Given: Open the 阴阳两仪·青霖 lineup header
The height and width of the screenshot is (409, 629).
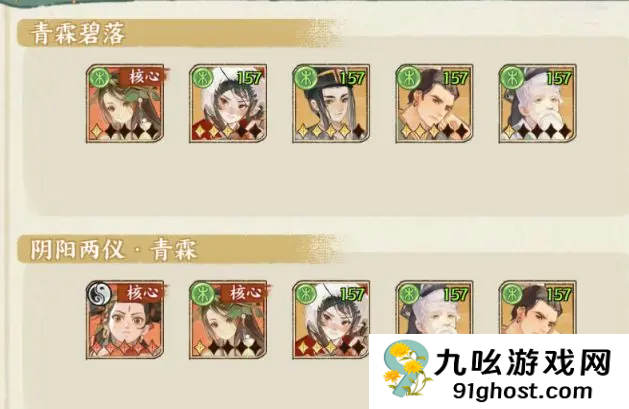Looking at the screenshot, I should point(114,249).
